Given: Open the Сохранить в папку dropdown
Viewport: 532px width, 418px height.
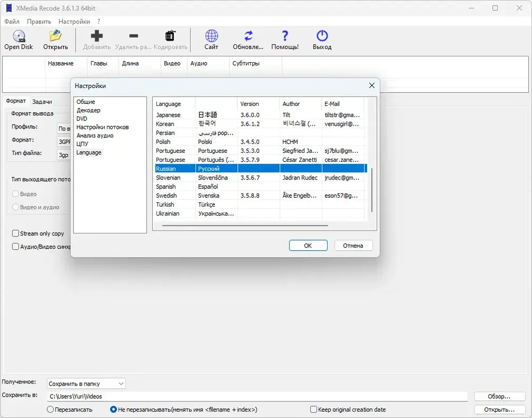Looking at the screenshot, I should pyautogui.click(x=86, y=384).
